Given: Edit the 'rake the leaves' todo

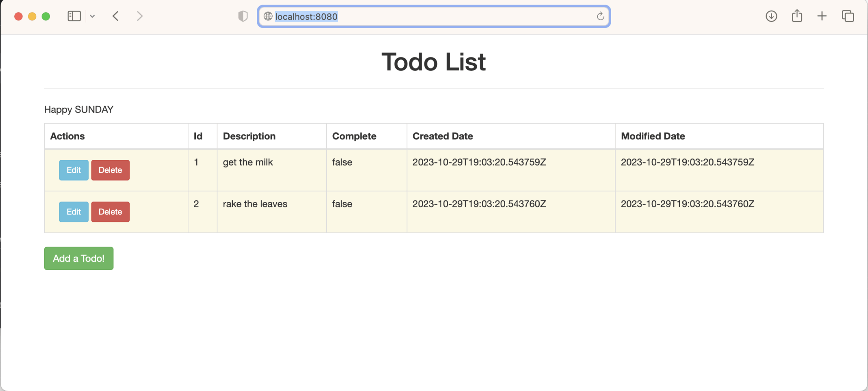Looking at the screenshot, I should [74, 212].
